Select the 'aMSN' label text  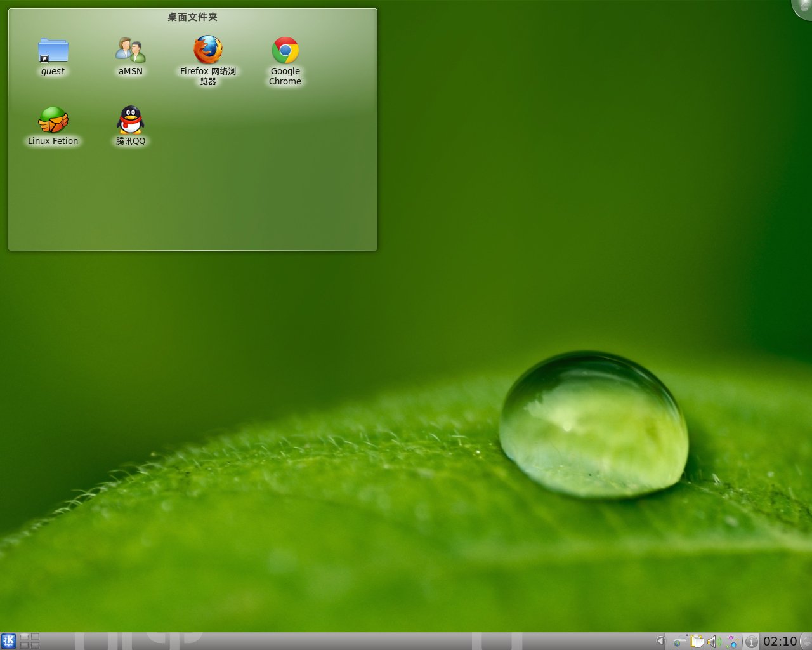(130, 71)
